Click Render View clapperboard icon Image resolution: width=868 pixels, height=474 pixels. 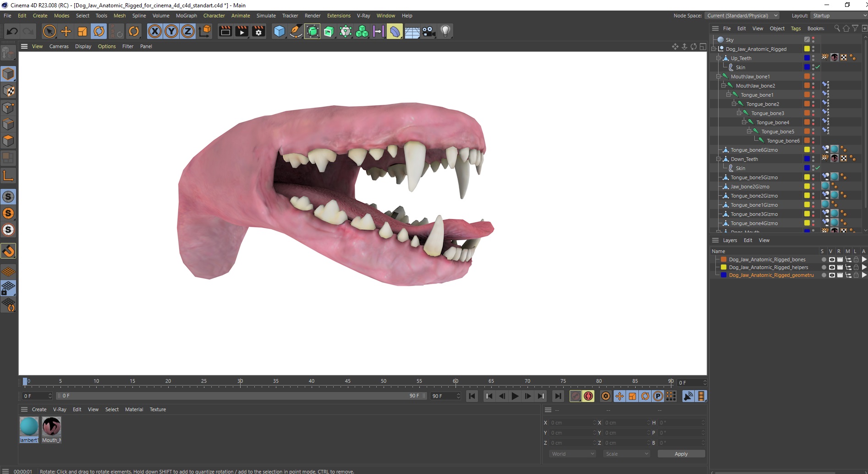point(225,31)
